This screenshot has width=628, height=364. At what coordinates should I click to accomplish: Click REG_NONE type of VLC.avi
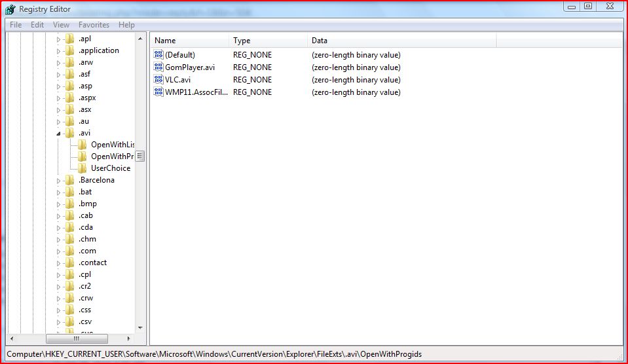point(252,80)
